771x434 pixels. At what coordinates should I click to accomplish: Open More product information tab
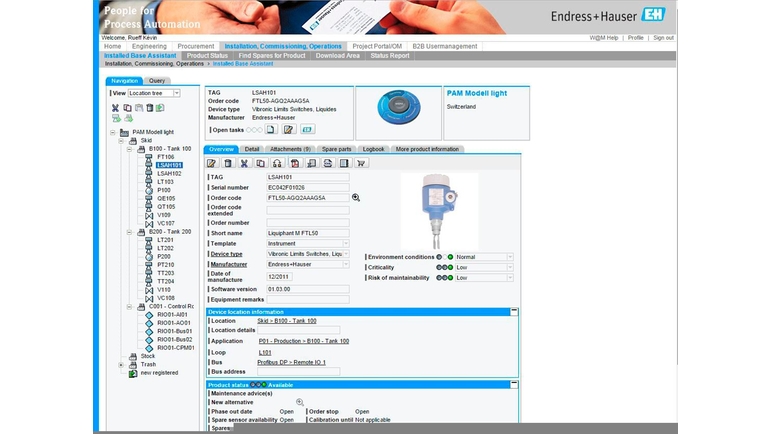427,149
